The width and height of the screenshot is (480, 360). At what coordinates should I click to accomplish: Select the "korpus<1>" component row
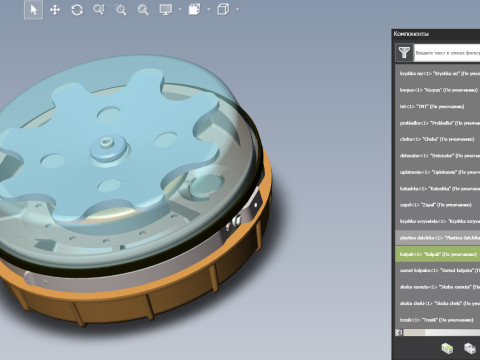click(x=438, y=90)
